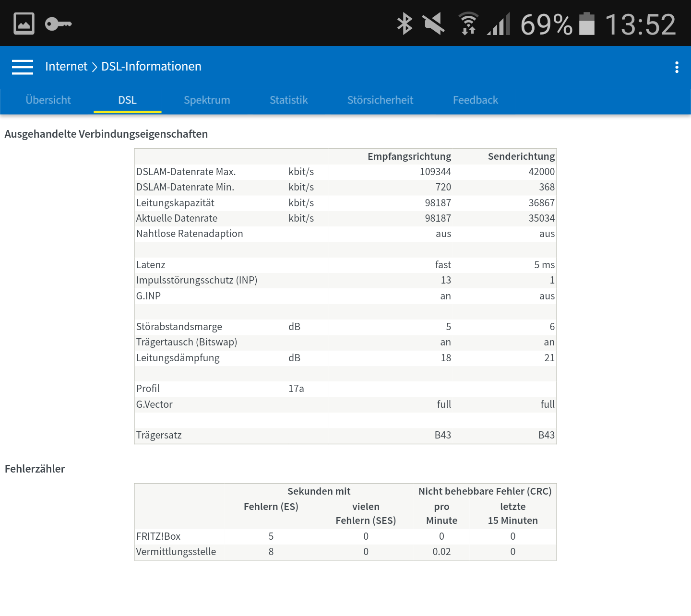Switch to the Störsicherheit tab
691x616 pixels.
click(380, 100)
